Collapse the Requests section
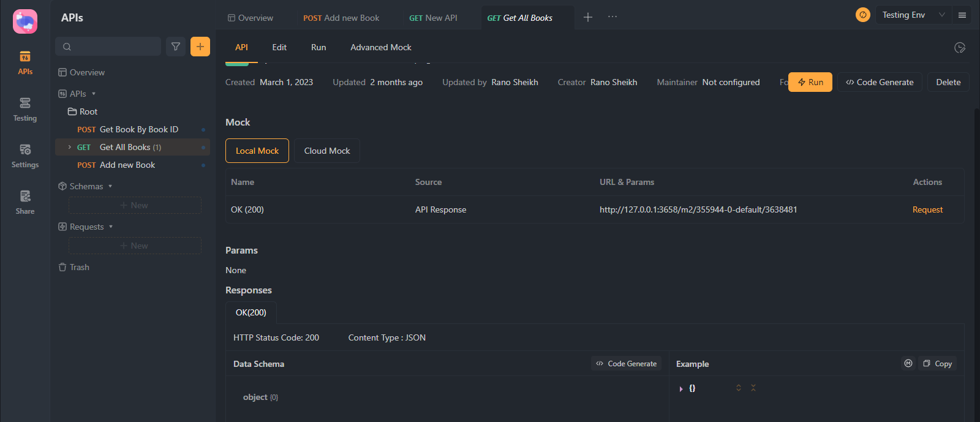This screenshot has width=980, height=422. [111, 227]
